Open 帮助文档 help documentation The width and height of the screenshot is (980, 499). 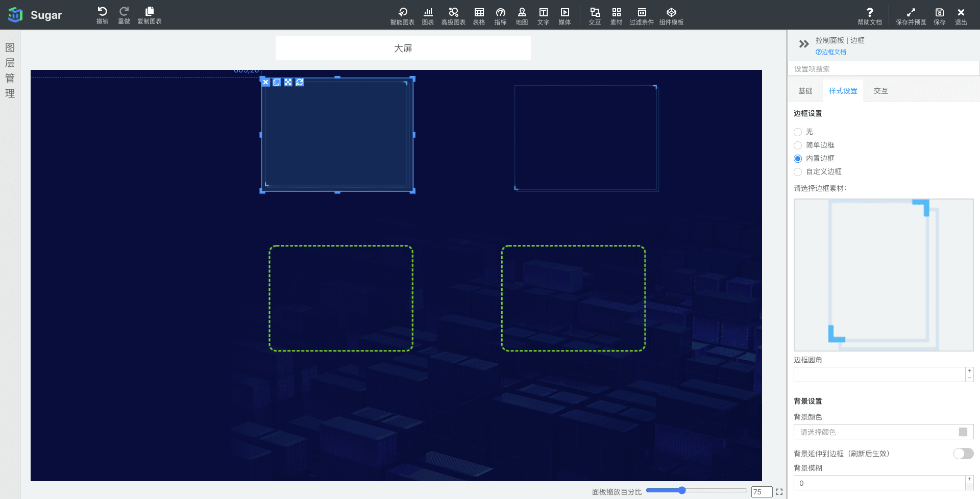870,16
